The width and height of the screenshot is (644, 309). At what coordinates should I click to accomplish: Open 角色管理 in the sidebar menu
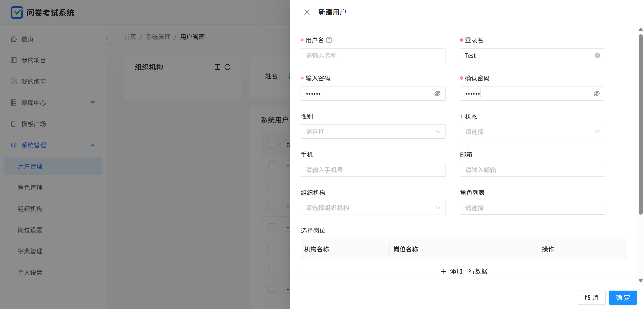coord(30,188)
